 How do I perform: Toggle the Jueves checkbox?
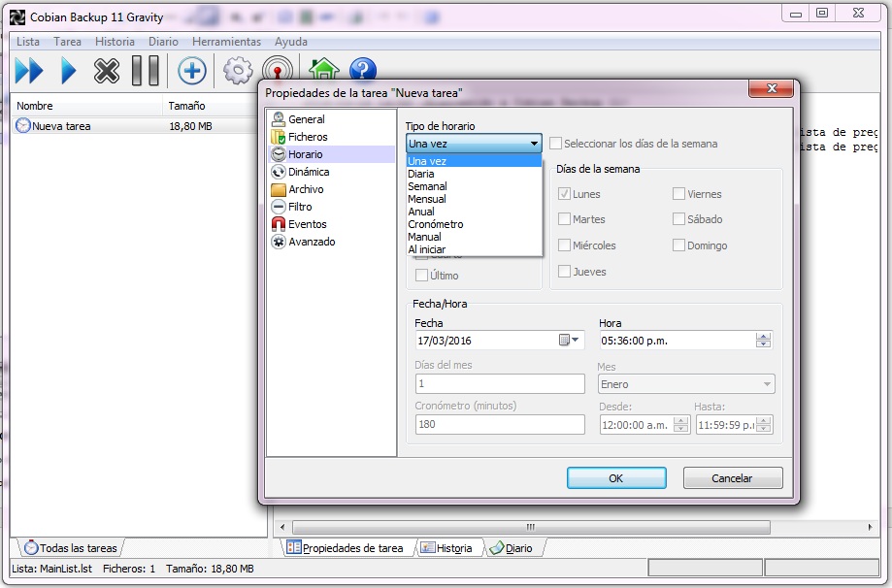[564, 272]
